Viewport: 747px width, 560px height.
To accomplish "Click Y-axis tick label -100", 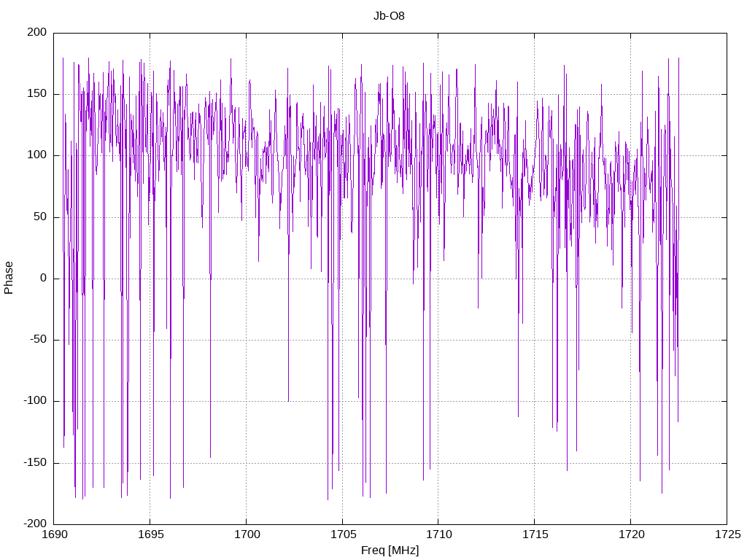I will pyautogui.click(x=35, y=401).
